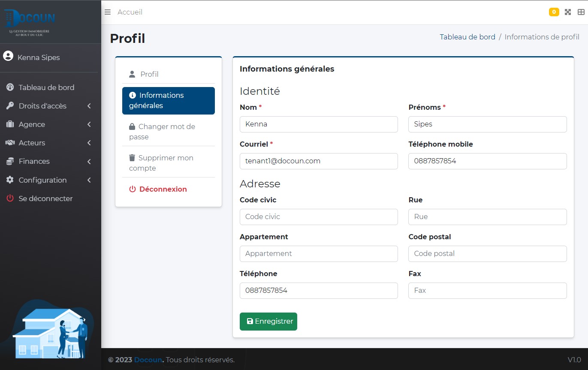Click the Code postal input field
This screenshot has height=370, width=588.
(487, 254)
